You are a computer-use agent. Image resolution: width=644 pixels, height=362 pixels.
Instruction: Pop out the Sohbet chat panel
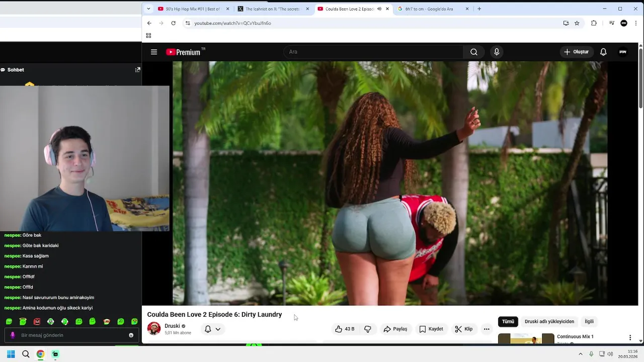138,70
